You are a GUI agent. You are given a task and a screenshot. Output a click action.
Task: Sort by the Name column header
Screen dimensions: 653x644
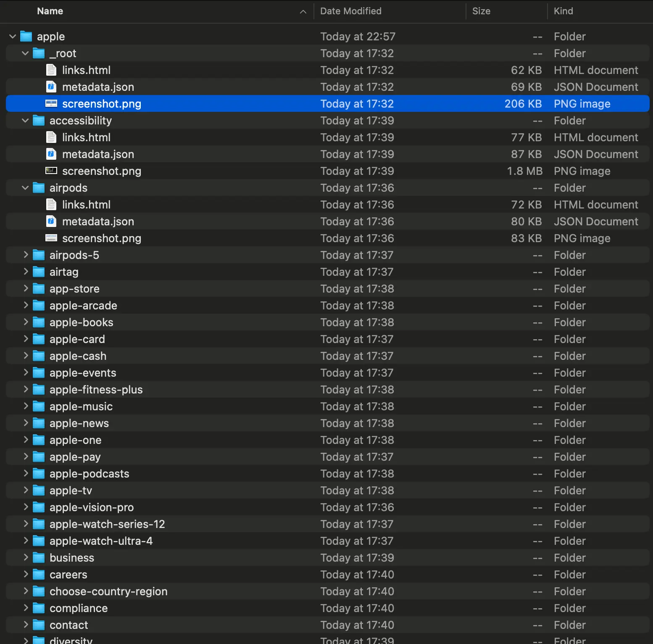(x=50, y=11)
